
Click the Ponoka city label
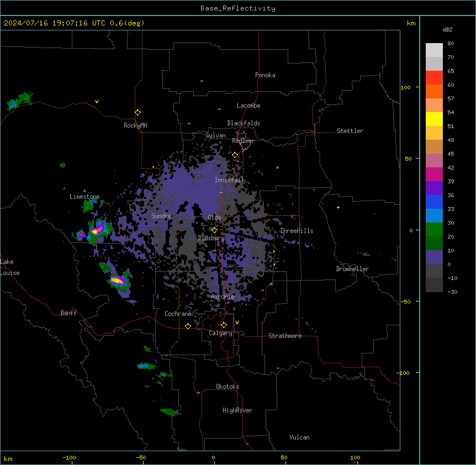click(265, 75)
